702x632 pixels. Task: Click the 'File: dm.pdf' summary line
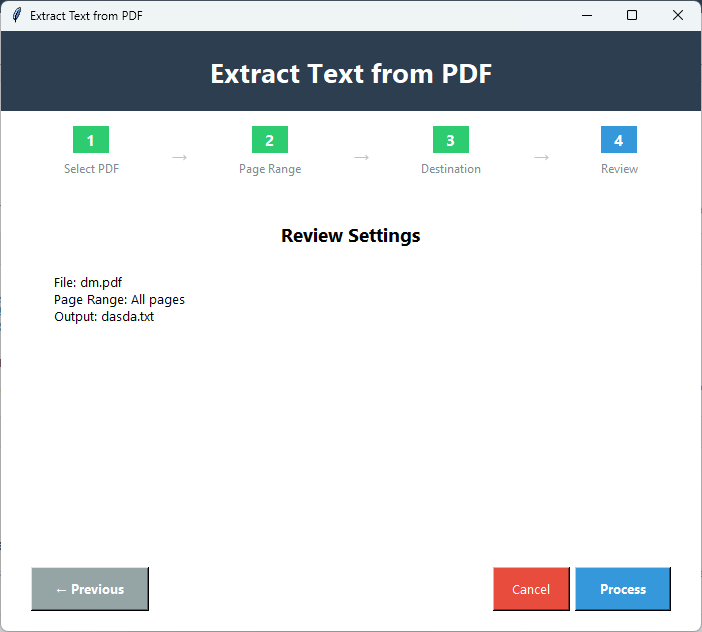(88, 282)
